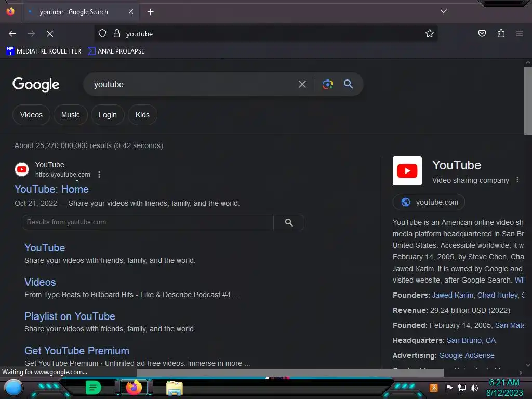Click the About 25,270,000,000 results text
This screenshot has width=532, height=399.
pos(89,145)
